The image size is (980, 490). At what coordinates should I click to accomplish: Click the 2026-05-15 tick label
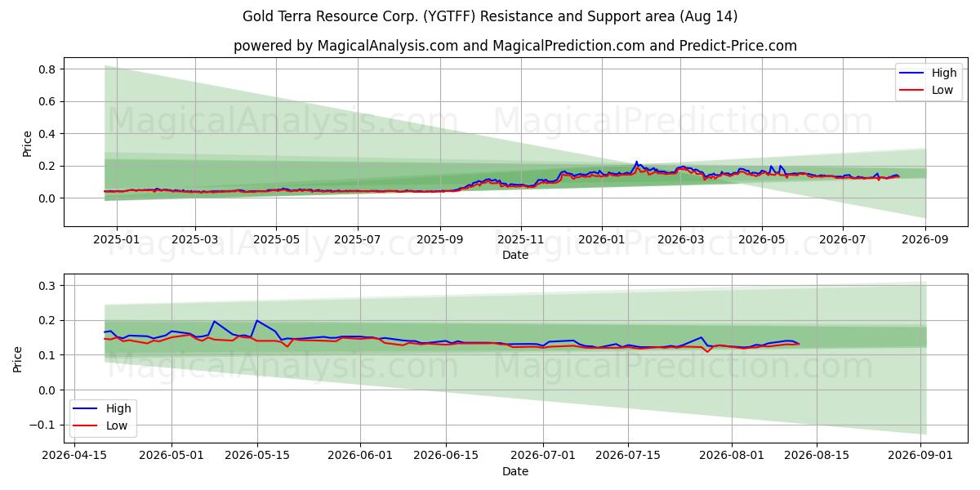pyautogui.click(x=257, y=456)
